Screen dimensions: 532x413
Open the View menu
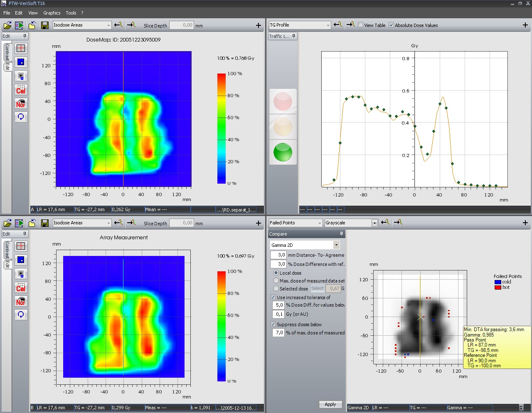pyautogui.click(x=33, y=13)
